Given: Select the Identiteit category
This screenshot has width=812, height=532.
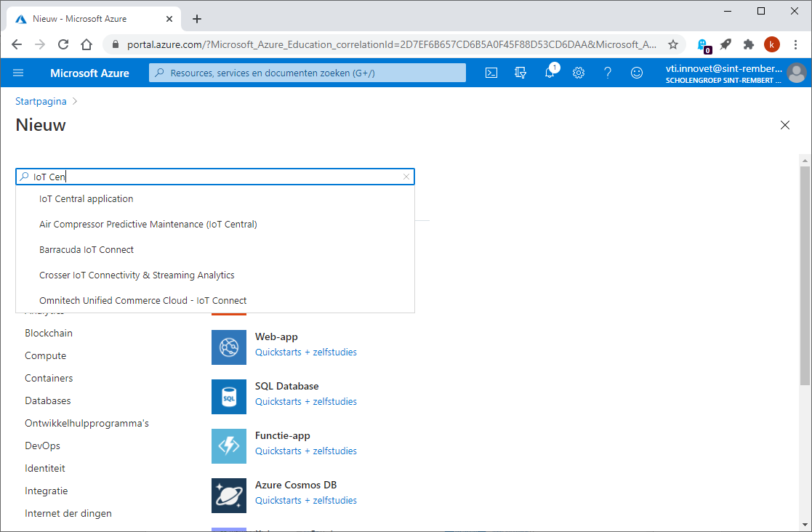Looking at the screenshot, I should point(45,468).
